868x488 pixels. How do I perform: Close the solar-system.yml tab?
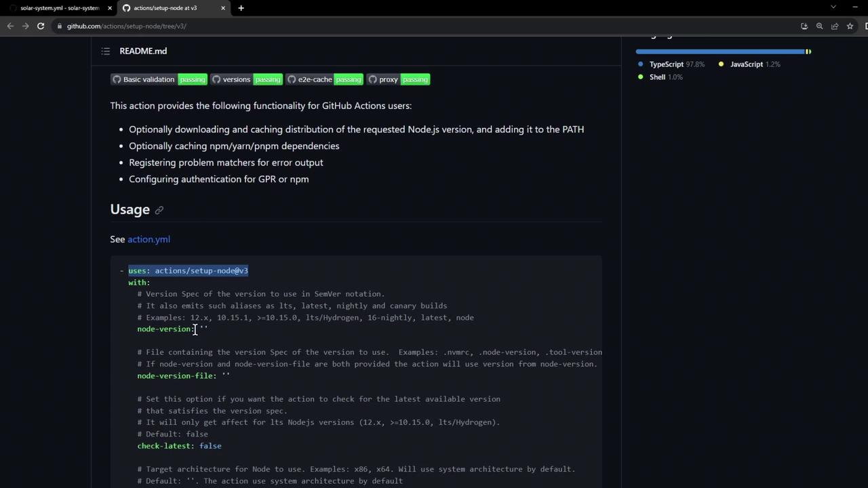110,8
